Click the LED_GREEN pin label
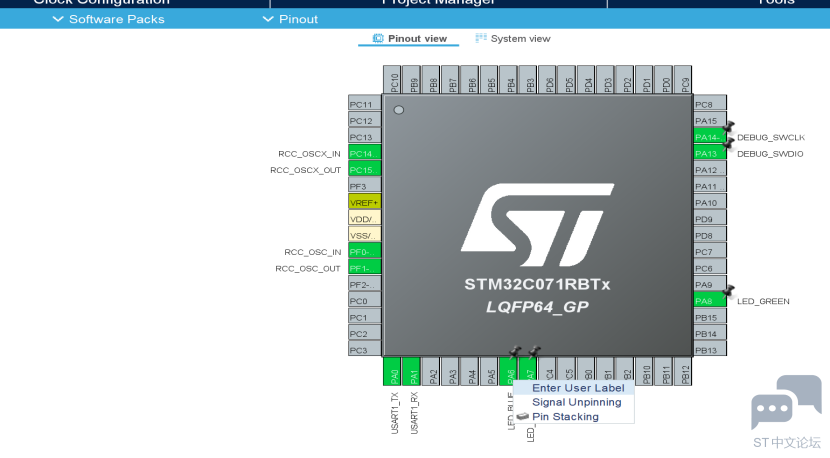Screen dimensions: 830x458 [x=763, y=301]
